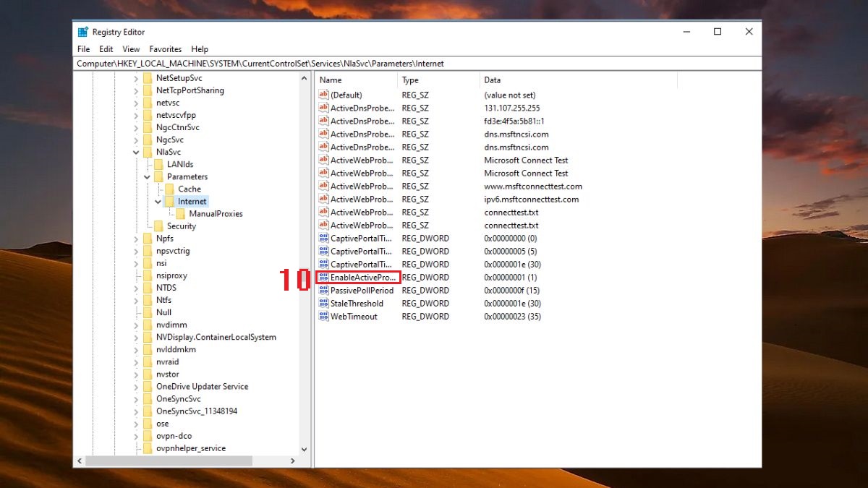Expand the NetSetupSvc key

[x=136, y=78]
